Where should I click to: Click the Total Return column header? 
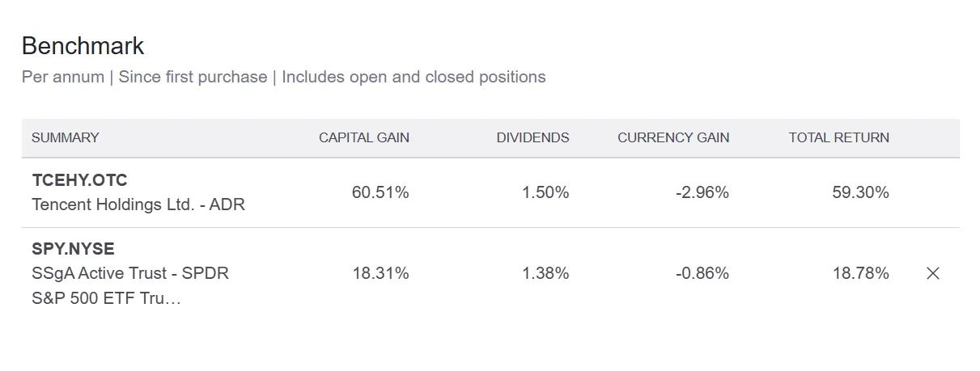click(838, 137)
